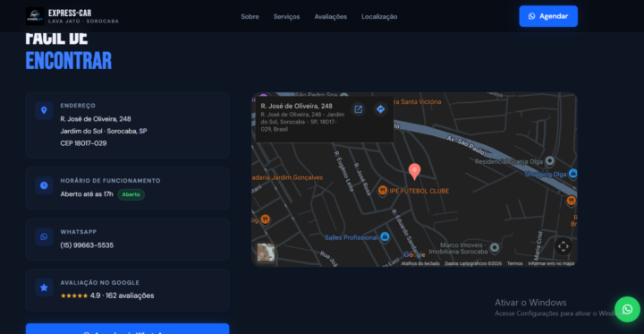Click the address location pin icon
Viewport: 644px width, 334px height.
pos(44,111)
